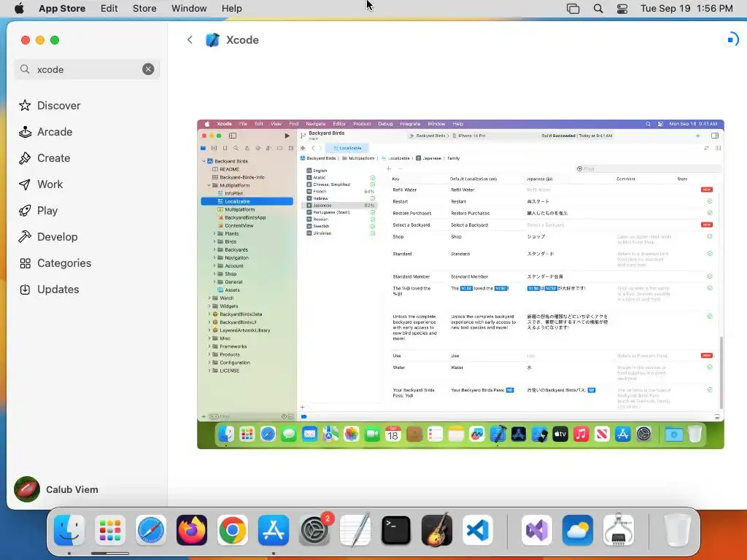The image size is (747, 560).
Task: Open the Xcode preview screenshot
Action: click(x=461, y=284)
